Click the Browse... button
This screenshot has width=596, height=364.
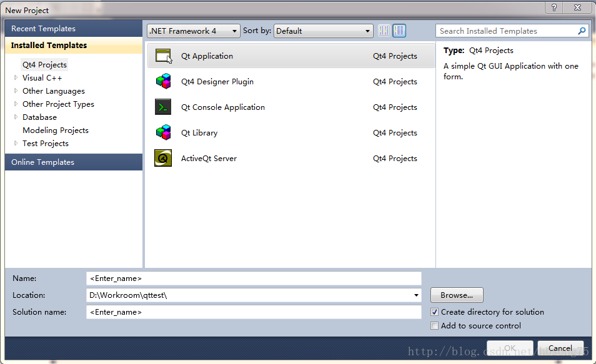pyautogui.click(x=457, y=295)
